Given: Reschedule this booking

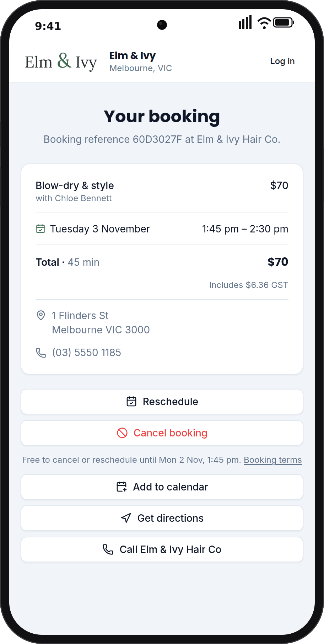Looking at the screenshot, I should (x=162, y=402).
